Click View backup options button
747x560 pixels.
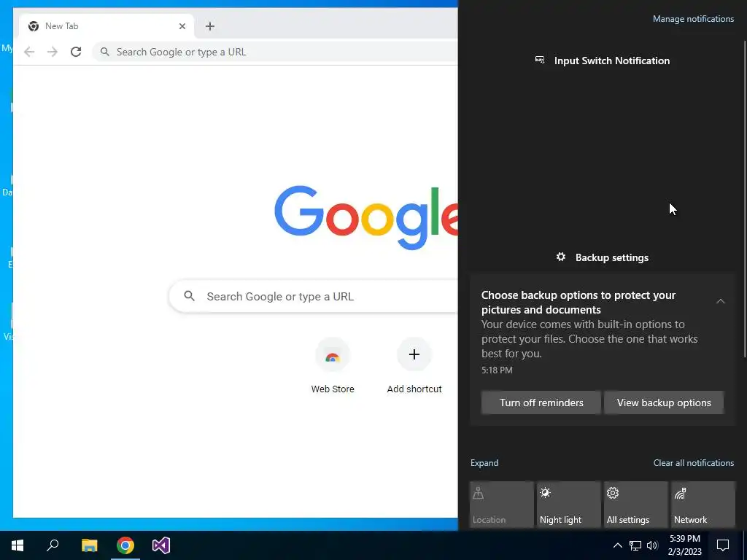[664, 402]
